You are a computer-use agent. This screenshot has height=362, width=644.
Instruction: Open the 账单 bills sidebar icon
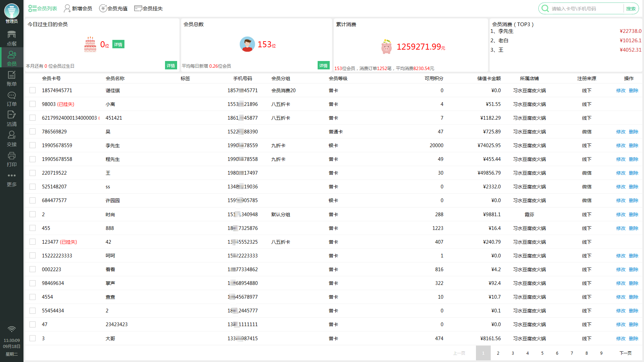[11, 78]
